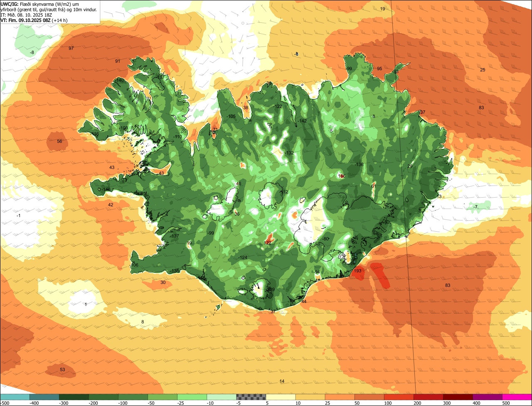
Task: Click legend color band between 25 and 50
Action: tap(340, 397)
